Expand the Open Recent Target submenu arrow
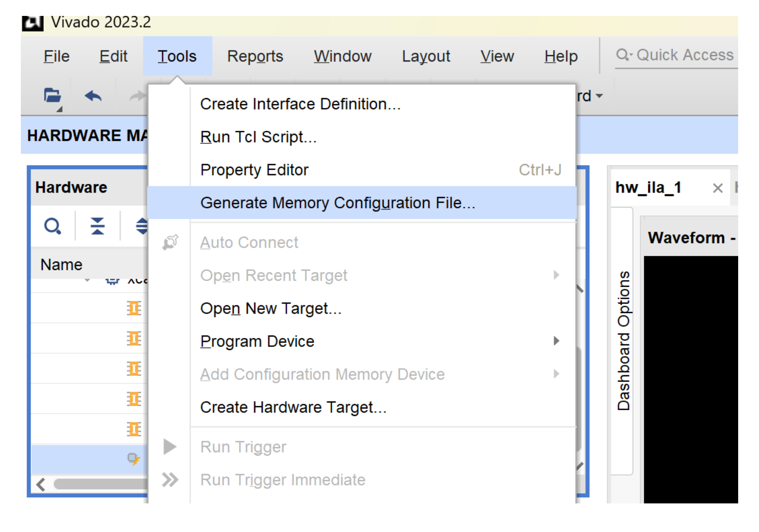The image size is (759, 532). [x=556, y=275]
